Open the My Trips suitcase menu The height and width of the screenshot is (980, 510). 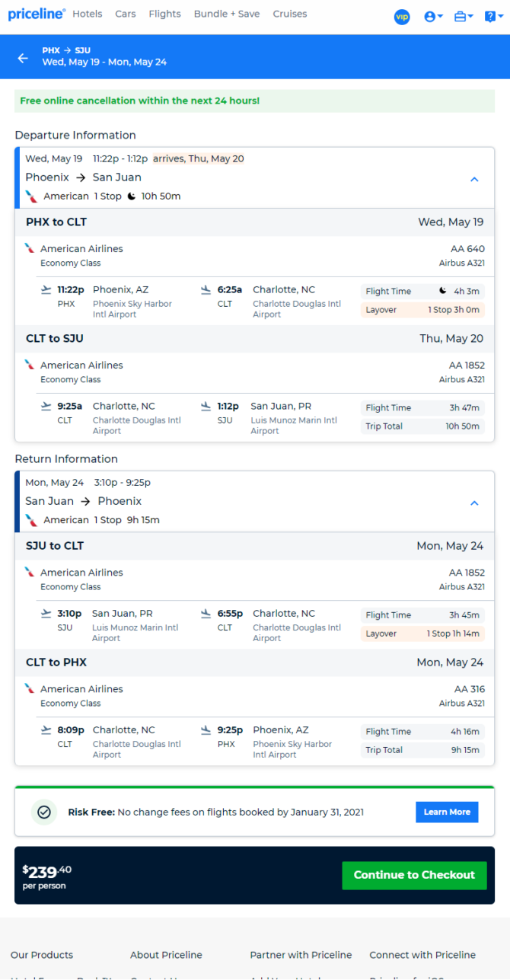[x=464, y=17]
